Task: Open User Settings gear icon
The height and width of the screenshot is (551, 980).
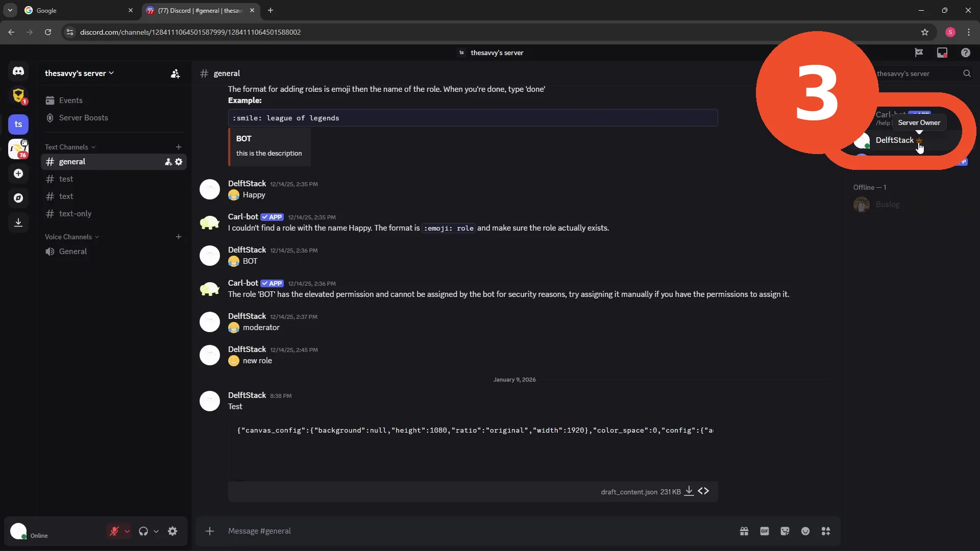Action: tap(173, 531)
